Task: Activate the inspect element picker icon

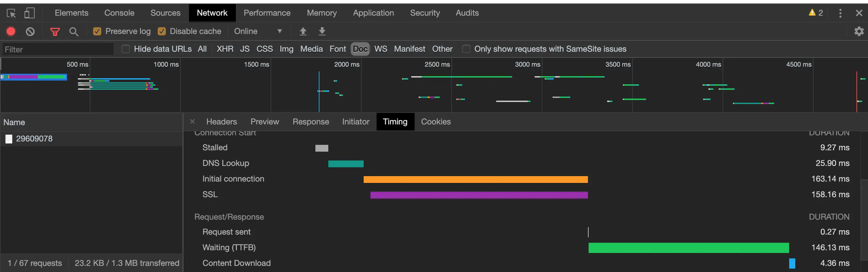Action: (x=11, y=13)
